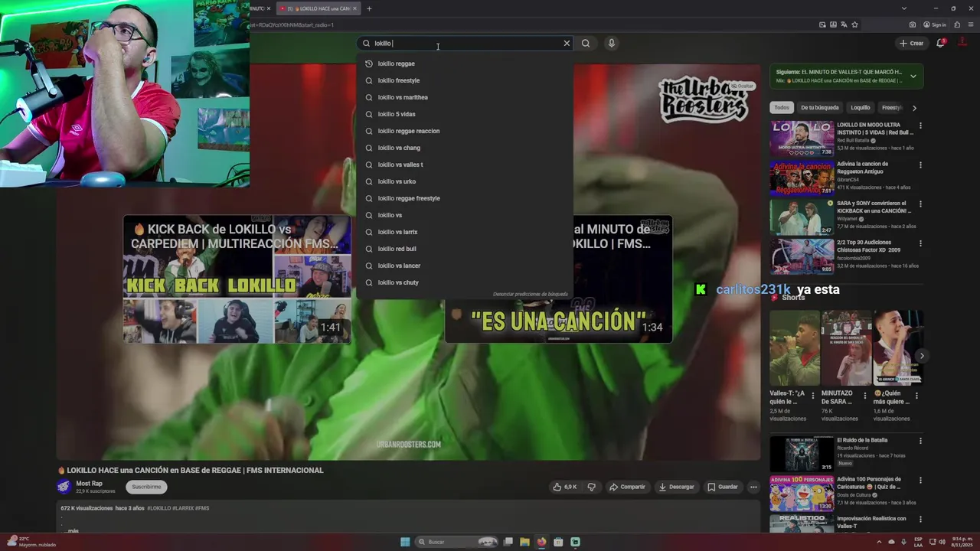Open more video actions ellipsis menu
Screen dimensions: 980x551
click(x=753, y=487)
